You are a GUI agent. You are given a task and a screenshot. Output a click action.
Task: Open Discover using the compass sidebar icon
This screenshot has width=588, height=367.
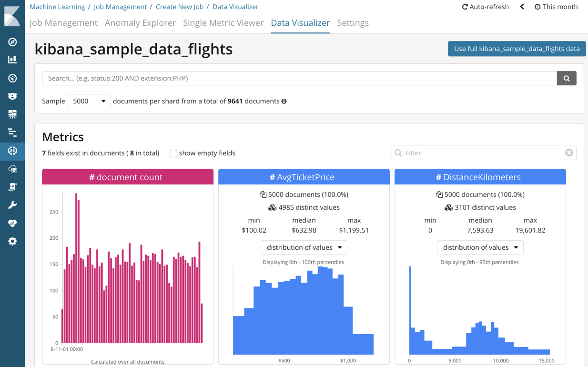point(12,41)
